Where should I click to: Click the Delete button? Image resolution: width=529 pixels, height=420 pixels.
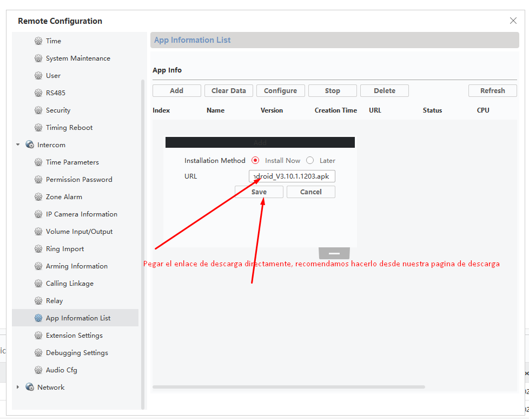(384, 90)
